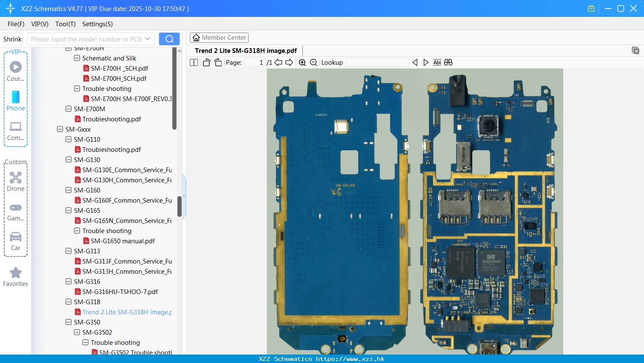Select Trend 2 Lite SM-G318H image.pdf tab
The height and width of the screenshot is (363, 644).
point(246,50)
